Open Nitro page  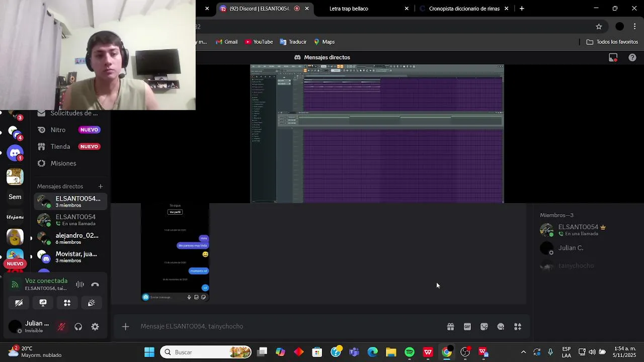coord(70,130)
